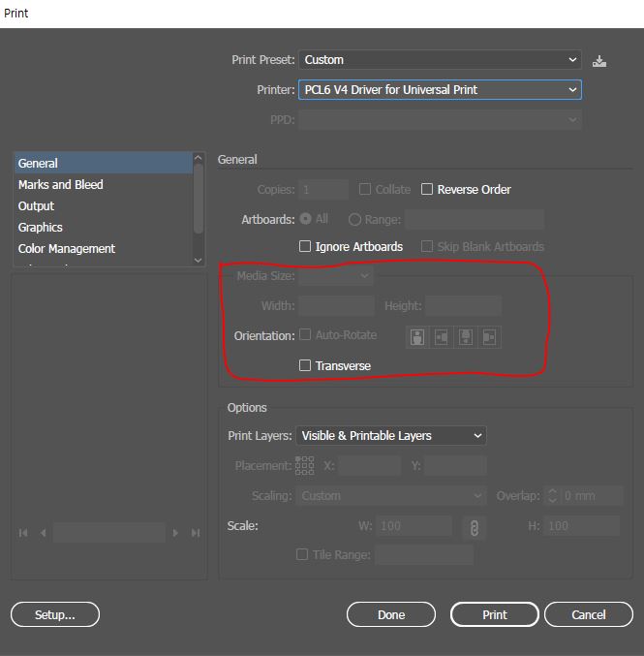This screenshot has height=656, width=644.
Task: Open the Print Layers dropdown
Action: pyautogui.click(x=391, y=435)
